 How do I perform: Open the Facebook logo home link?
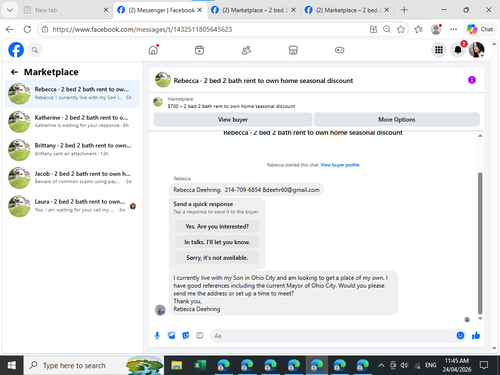tap(16, 50)
